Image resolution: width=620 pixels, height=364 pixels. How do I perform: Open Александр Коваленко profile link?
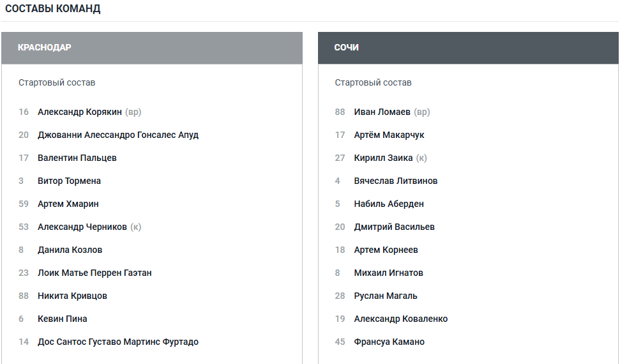400,319
